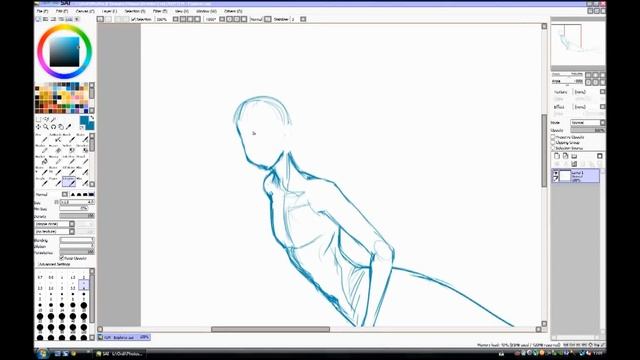
Task: Toggle Keep Opacity checkbox
Action: [62, 258]
